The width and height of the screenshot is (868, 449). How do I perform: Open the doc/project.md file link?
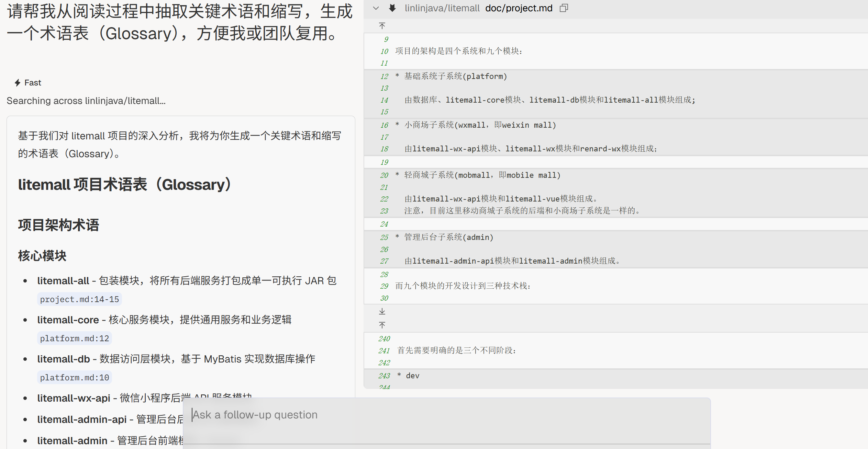(x=519, y=8)
